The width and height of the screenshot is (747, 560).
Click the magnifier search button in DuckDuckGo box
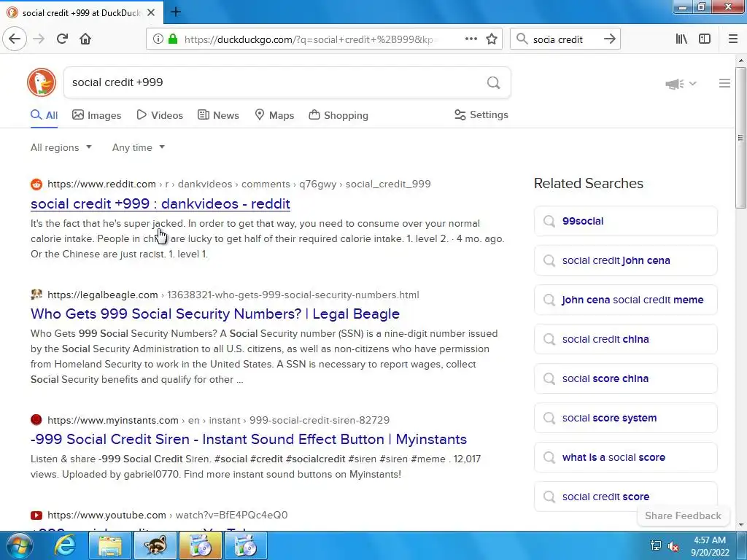pyautogui.click(x=494, y=83)
